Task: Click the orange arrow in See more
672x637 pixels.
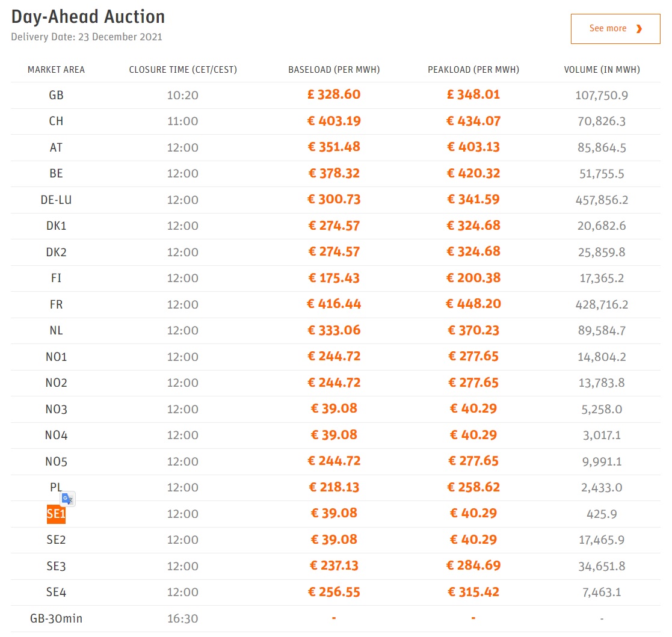Action: pos(639,29)
